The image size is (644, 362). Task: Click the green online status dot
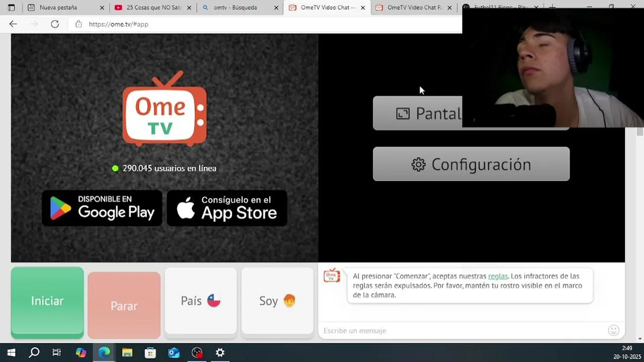click(115, 168)
